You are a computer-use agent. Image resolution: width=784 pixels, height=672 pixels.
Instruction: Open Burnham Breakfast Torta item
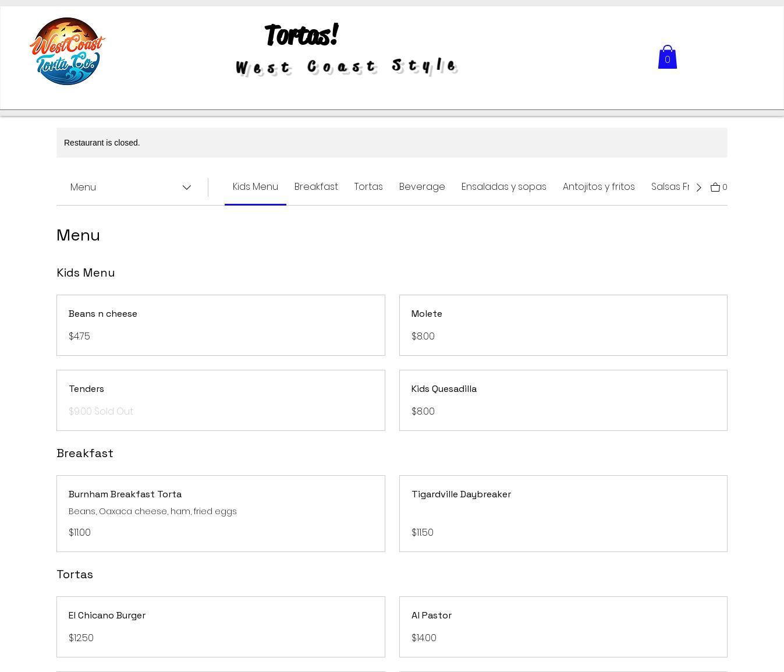(x=221, y=513)
